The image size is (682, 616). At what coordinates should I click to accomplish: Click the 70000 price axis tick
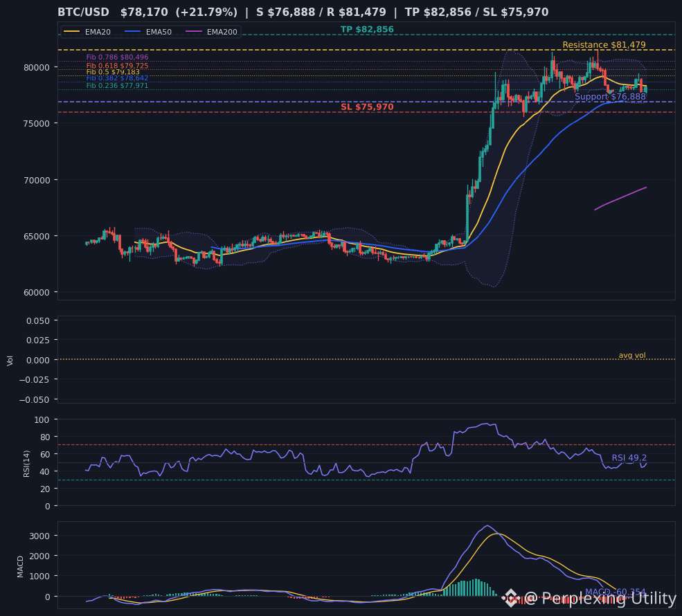[x=37, y=180]
